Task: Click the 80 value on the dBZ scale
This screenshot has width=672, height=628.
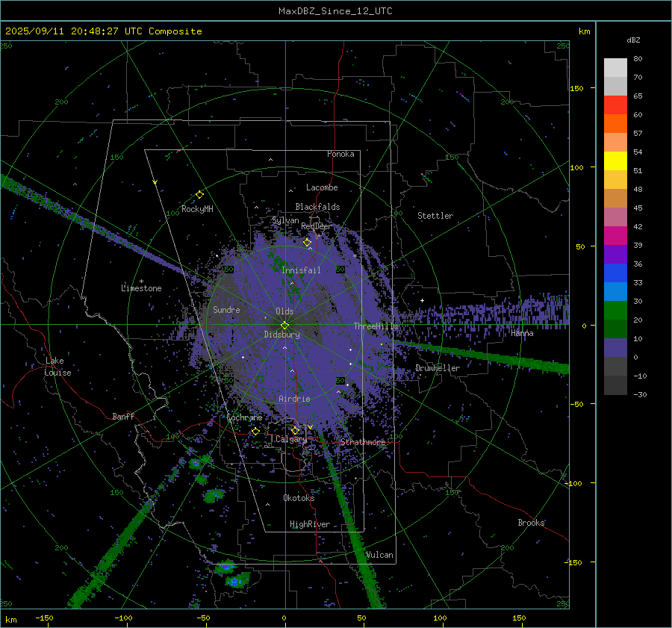Action: tap(638, 59)
